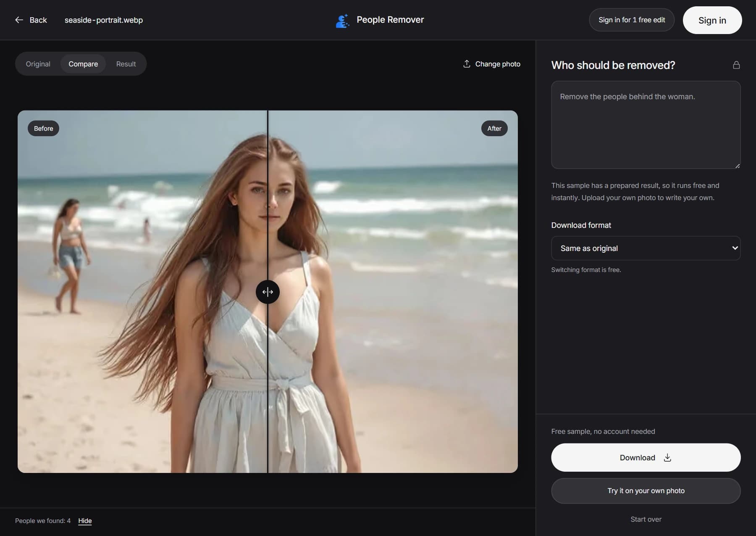The width and height of the screenshot is (756, 536).
Task: Click the text area resize grip corner
Action: tap(737, 166)
